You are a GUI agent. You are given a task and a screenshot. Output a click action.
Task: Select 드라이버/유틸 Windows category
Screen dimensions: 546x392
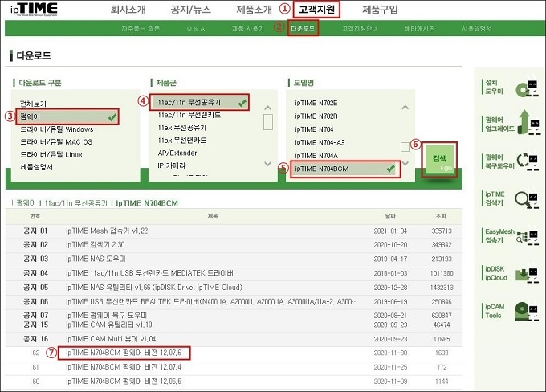tap(57, 129)
